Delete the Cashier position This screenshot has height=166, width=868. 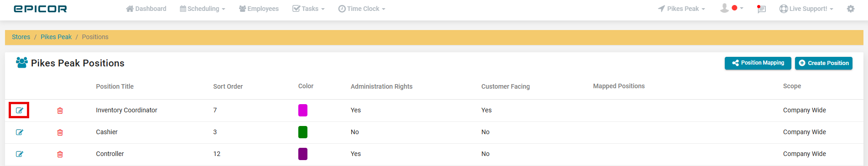tap(60, 132)
